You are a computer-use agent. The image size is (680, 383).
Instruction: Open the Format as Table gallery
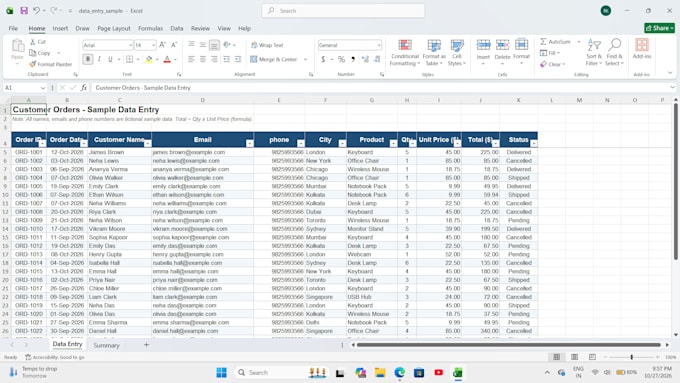[x=434, y=52]
